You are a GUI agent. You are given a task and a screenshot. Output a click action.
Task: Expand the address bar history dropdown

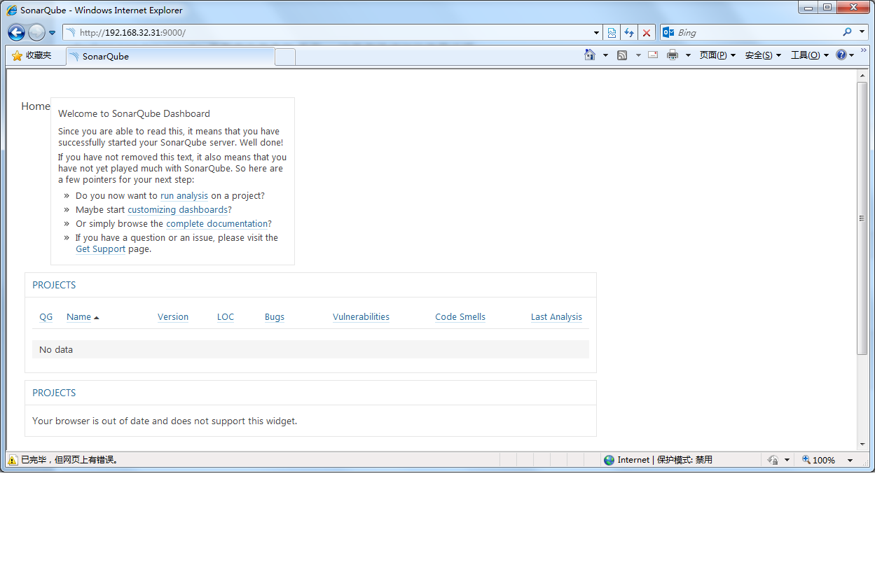(596, 33)
